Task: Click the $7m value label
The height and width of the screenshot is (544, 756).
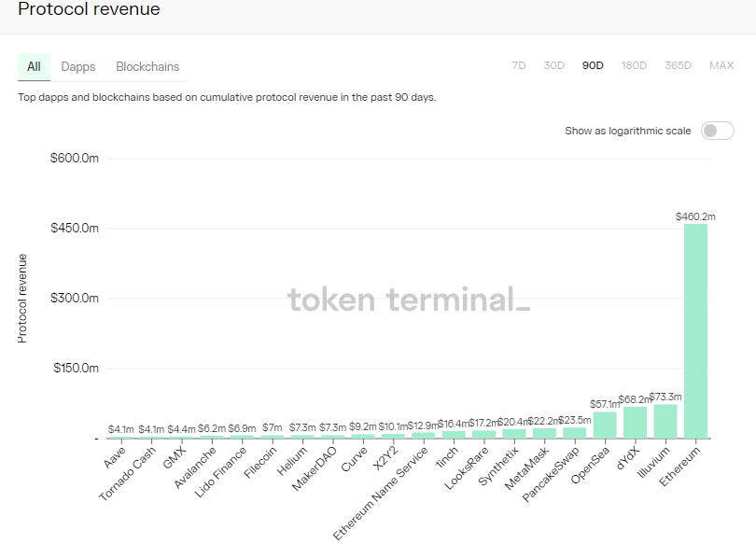Action: tap(272, 427)
